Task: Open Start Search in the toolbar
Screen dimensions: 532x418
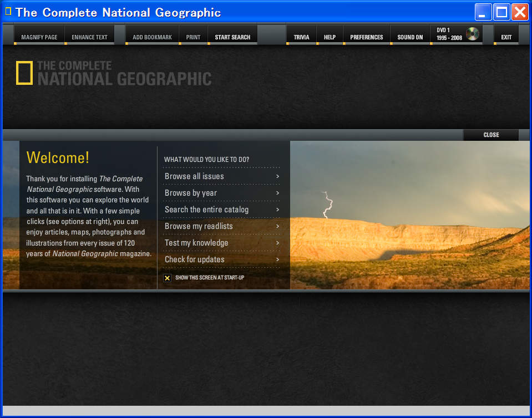Action: pyautogui.click(x=232, y=35)
